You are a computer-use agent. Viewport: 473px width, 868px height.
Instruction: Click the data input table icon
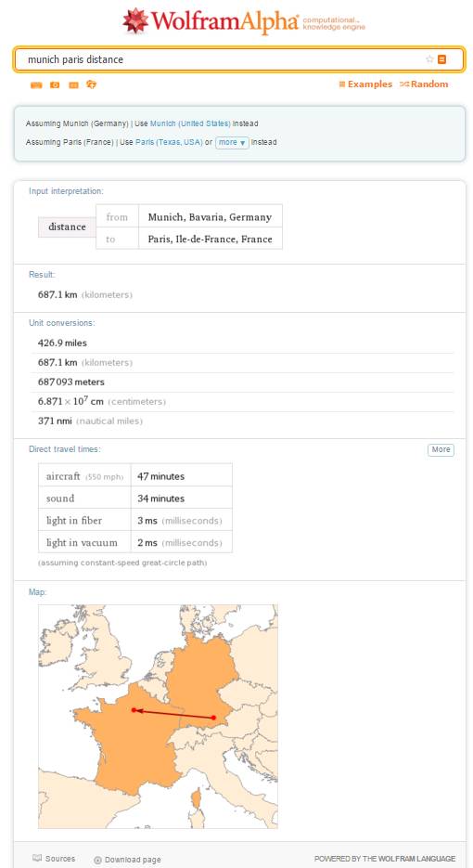tap(73, 84)
